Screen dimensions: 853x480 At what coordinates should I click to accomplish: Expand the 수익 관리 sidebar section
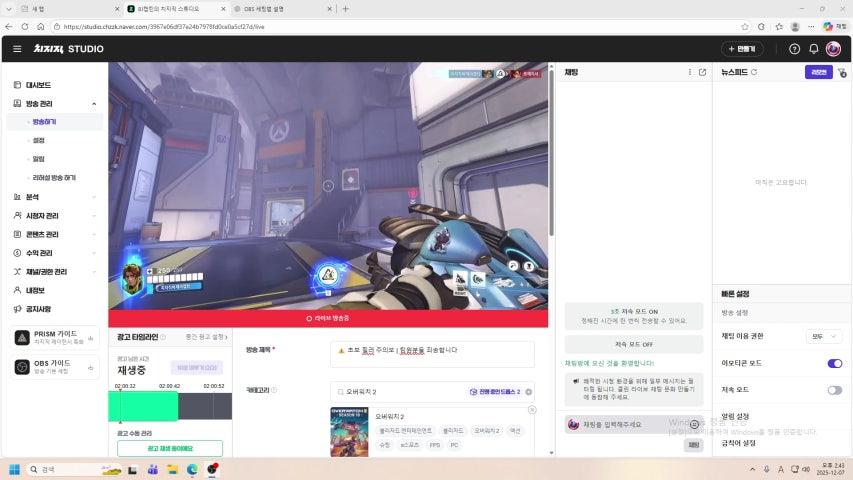tap(94, 253)
